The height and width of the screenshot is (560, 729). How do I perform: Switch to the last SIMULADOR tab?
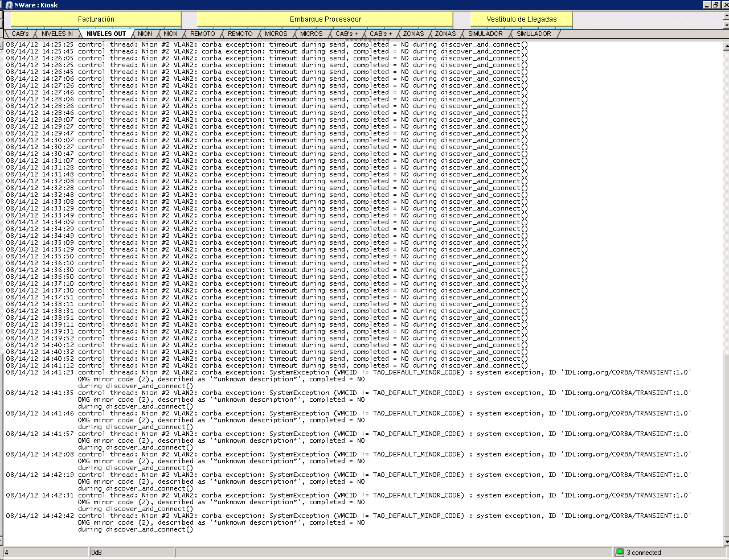[534, 34]
